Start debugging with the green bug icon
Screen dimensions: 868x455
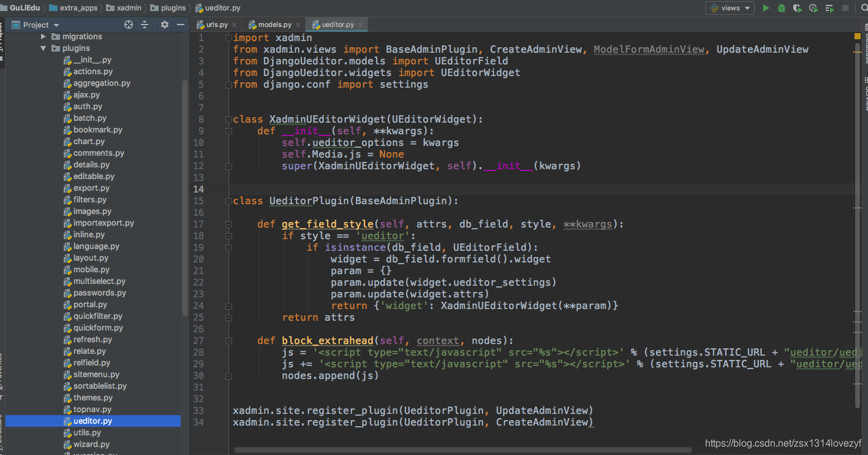[782, 8]
